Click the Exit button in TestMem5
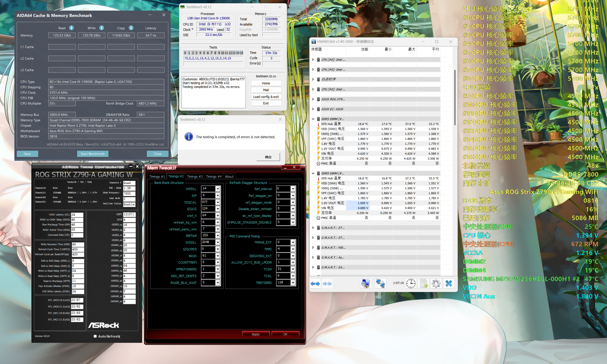The width and height of the screenshot is (607, 364). click(266, 103)
